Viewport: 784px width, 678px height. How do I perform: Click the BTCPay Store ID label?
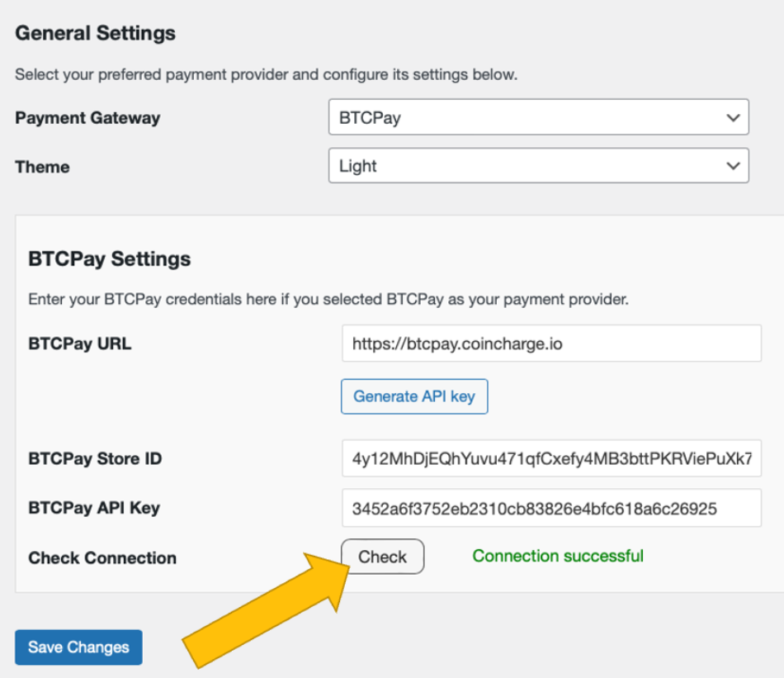point(95,459)
